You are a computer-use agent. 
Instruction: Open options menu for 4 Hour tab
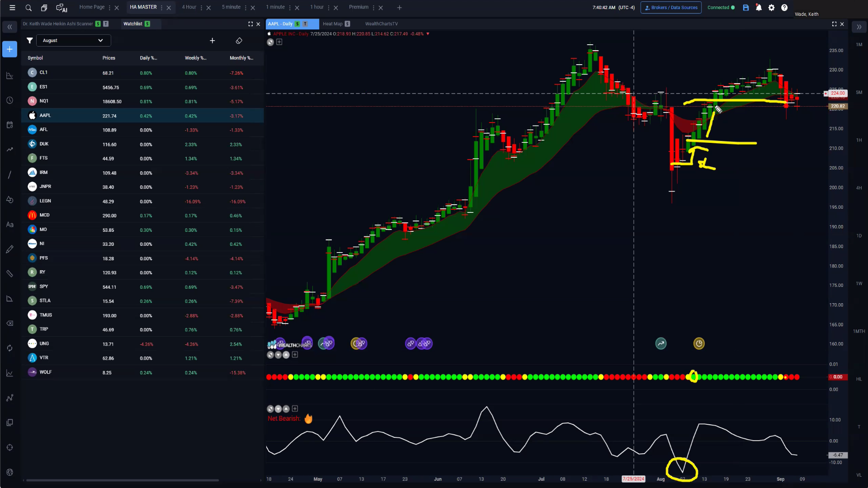(x=201, y=8)
